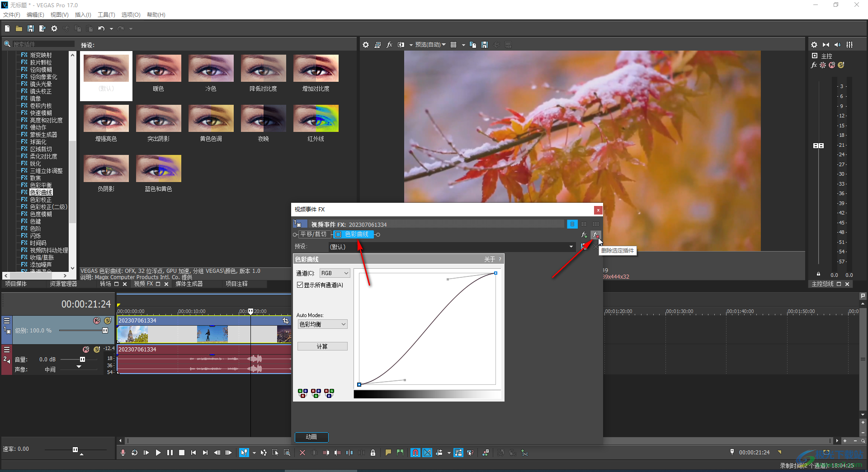Toggle the Show All Channels checkbox

(x=300, y=285)
